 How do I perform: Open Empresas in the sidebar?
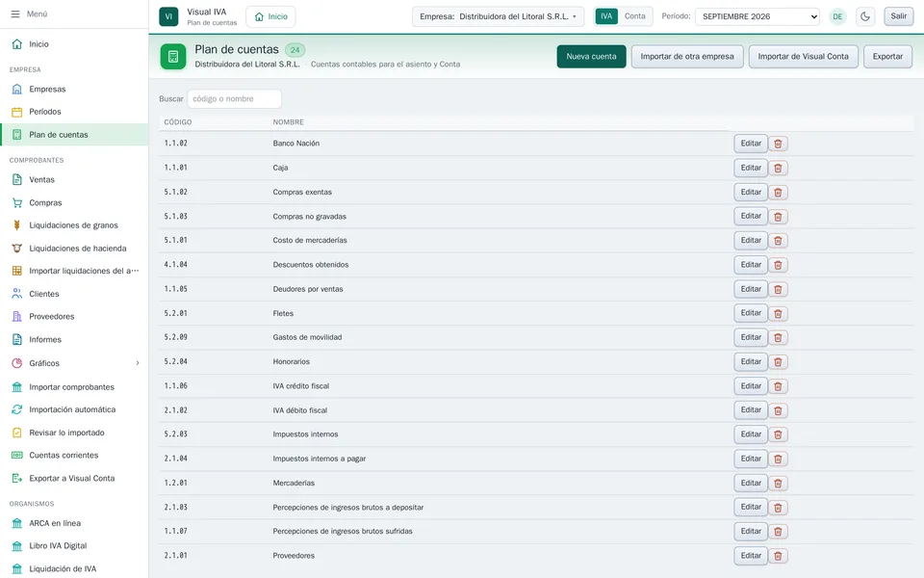pos(74,89)
